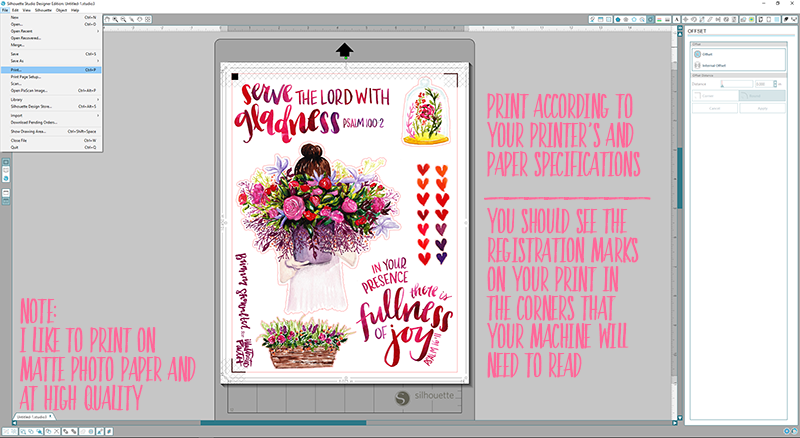Click the Group objects bottom toolbar icon
Image resolution: width=800 pixels, height=438 pixels.
click(x=6, y=431)
